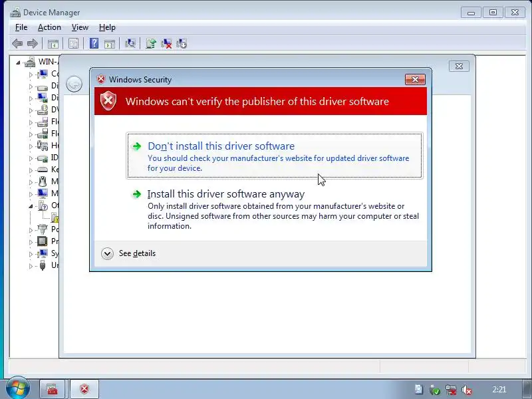Click the Windows Security red shield taskbar button
Image resolution: width=532 pixels, height=399 pixels.
point(84,389)
